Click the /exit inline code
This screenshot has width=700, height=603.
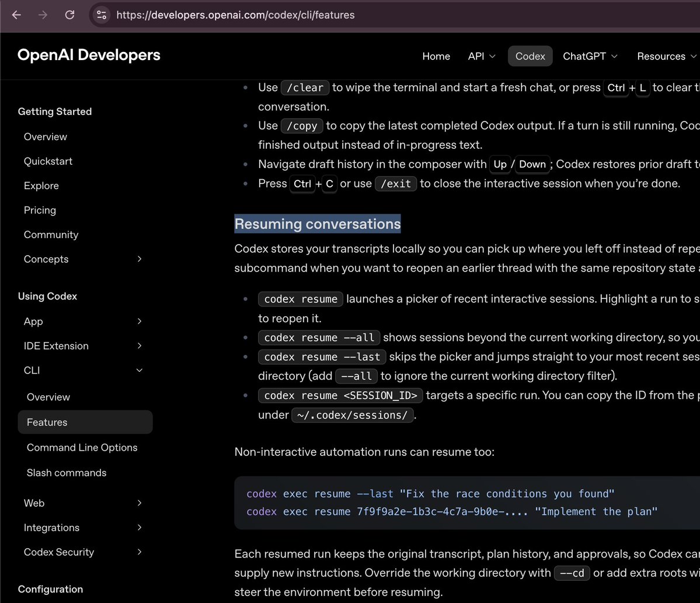[x=396, y=183]
